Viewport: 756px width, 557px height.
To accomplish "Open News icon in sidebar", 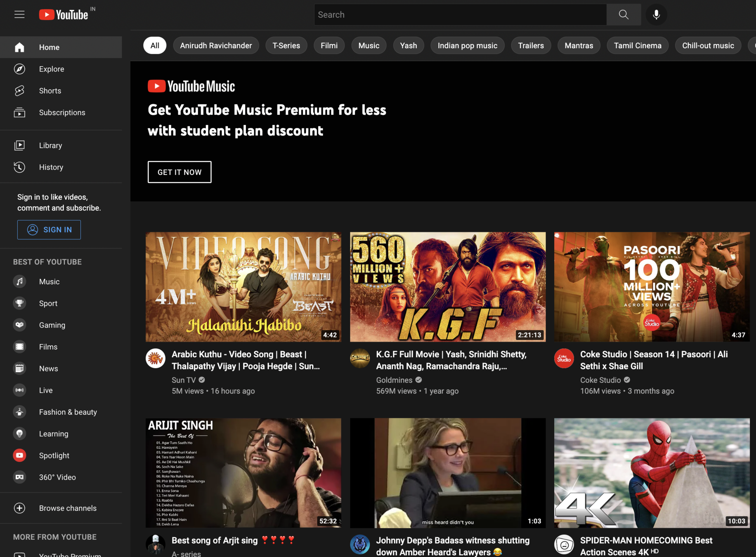I will [x=19, y=368].
